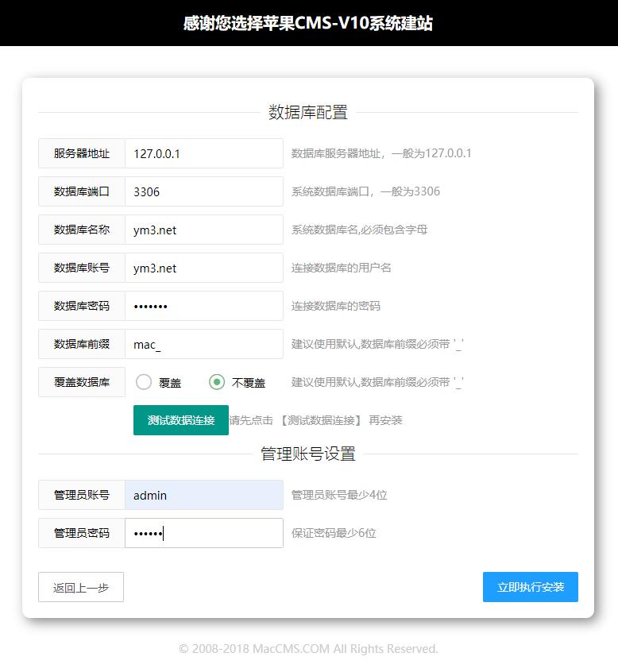Click the table prefix field containing mac_
The width and height of the screenshot is (618, 672).
pos(203,344)
